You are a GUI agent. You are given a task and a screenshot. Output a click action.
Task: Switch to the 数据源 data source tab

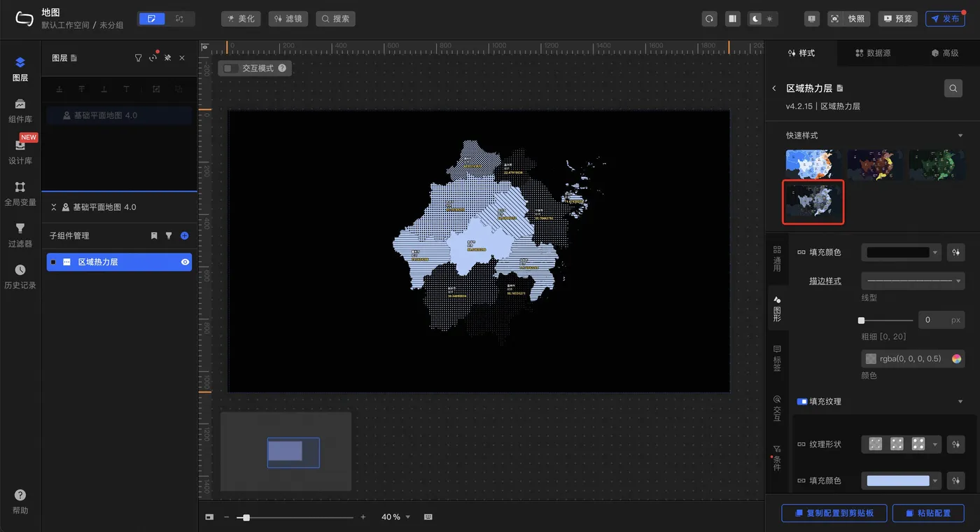[873, 53]
